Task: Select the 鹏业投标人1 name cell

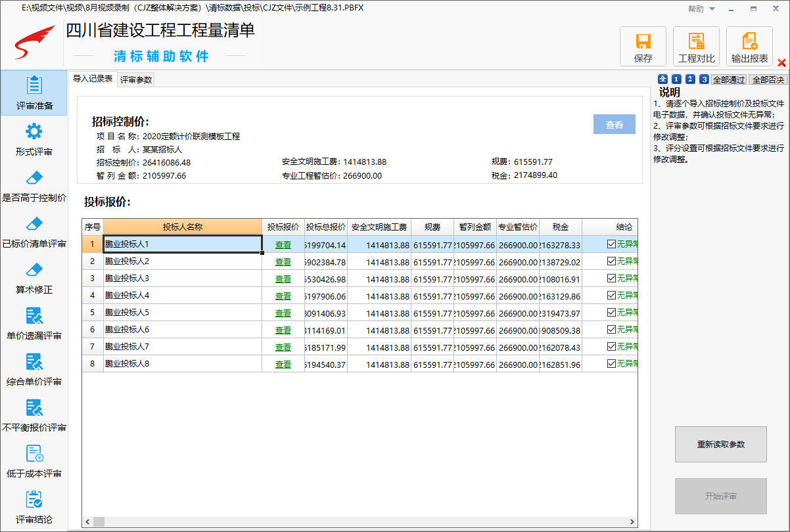Action: coord(183,244)
